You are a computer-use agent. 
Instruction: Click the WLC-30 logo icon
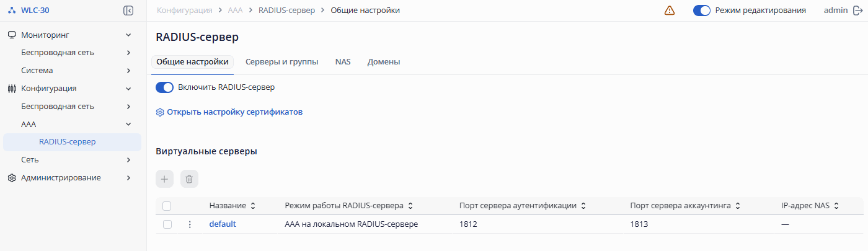12,11
